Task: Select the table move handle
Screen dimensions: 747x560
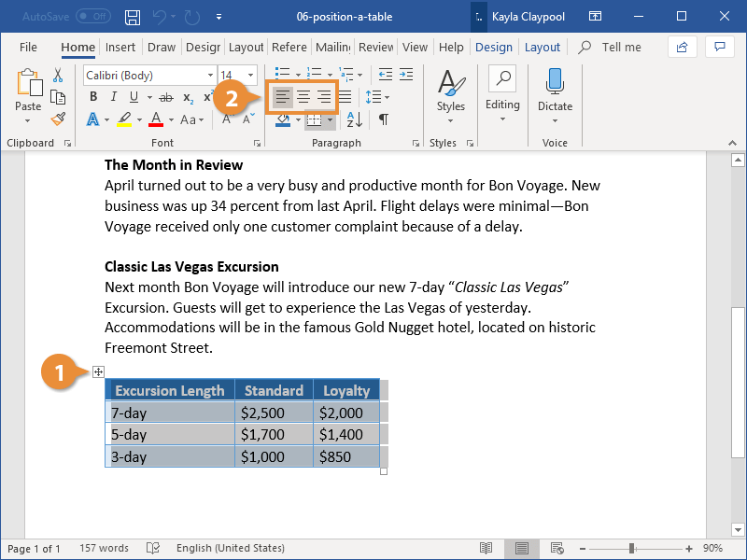Action: (x=98, y=371)
